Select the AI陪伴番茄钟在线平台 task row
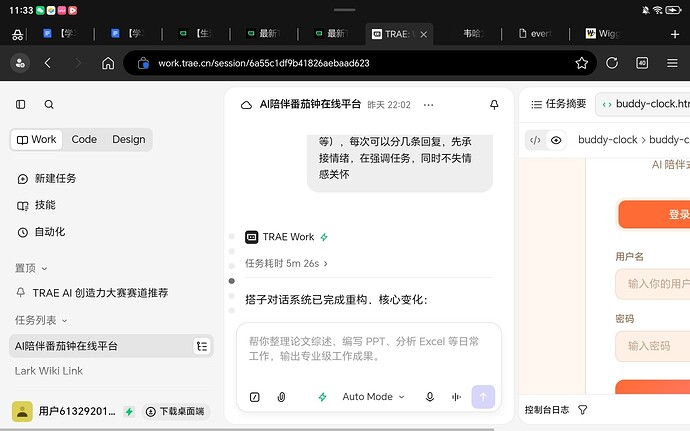690x431 pixels. 111,346
